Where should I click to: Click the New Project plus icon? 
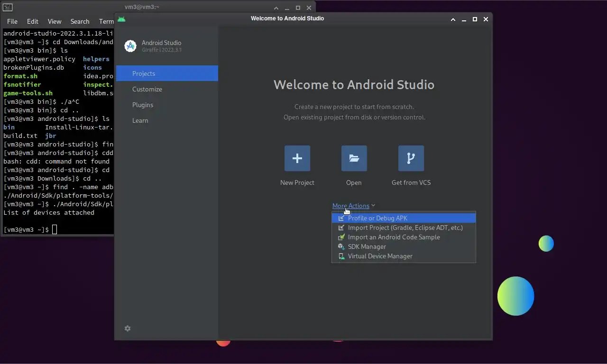coord(297,158)
